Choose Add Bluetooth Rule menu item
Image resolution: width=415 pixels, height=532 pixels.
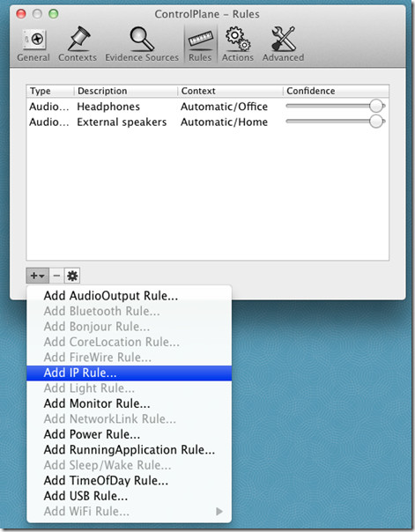129,311
